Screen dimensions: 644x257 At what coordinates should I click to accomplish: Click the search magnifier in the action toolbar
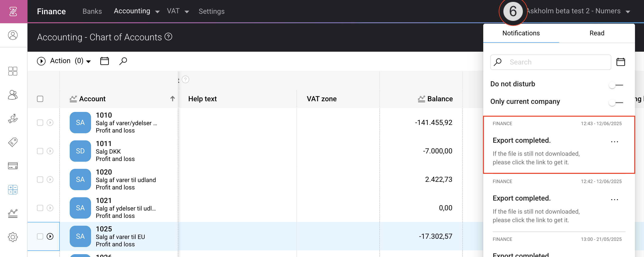123,61
